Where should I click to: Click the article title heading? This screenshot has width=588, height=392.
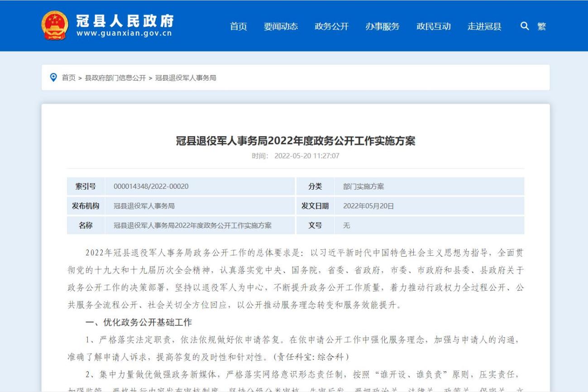(296, 141)
